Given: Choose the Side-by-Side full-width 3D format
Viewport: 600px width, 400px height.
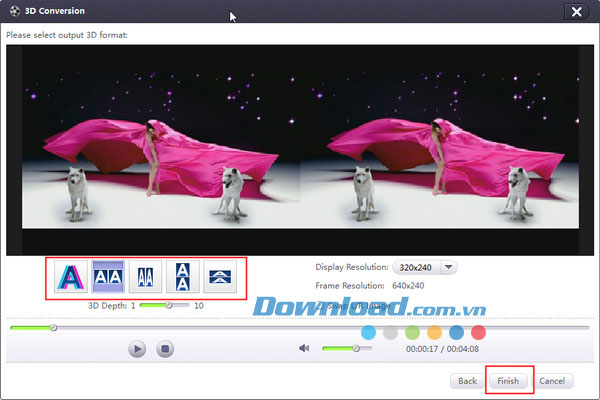Looking at the screenshot, I should [x=108, y=276].
